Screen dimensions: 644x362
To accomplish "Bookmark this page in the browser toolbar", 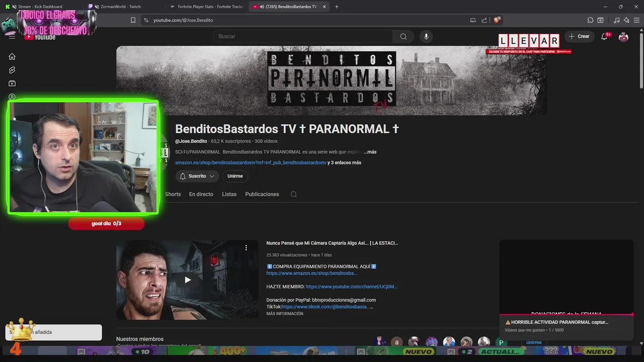I will [x=133, y=20].
